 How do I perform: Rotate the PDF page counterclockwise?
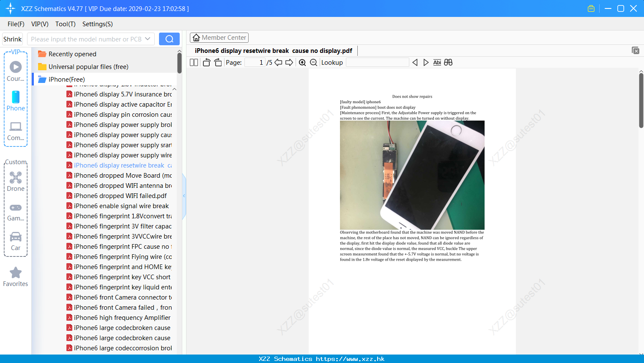point(206,63)
